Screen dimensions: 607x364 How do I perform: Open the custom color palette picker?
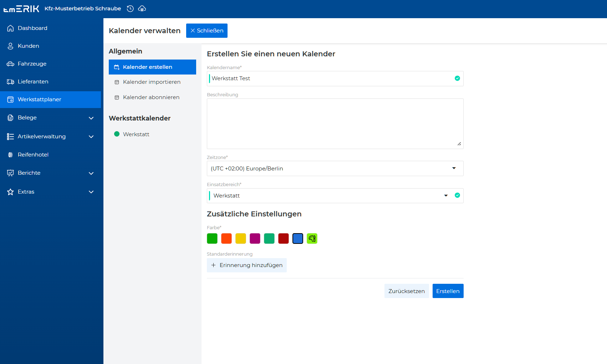coord(312,239)
